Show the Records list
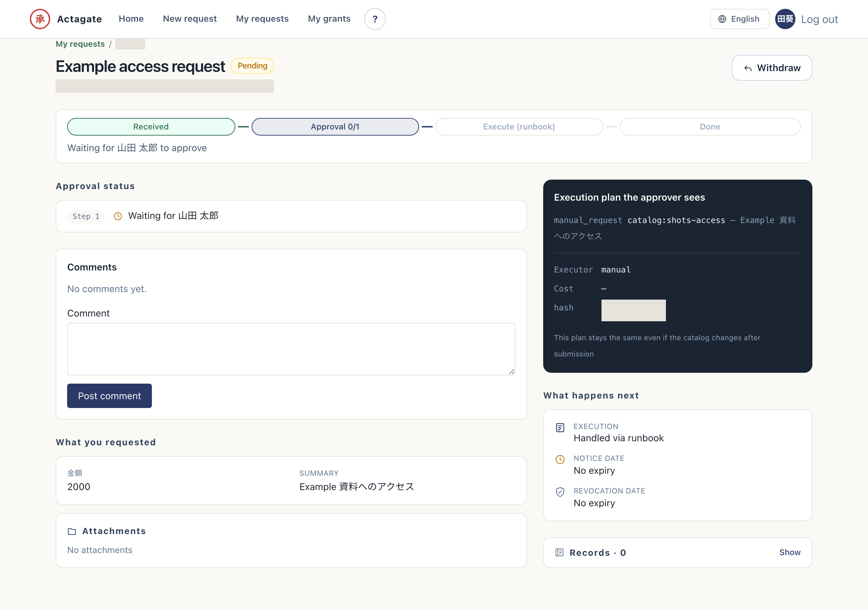 (790, 552)
